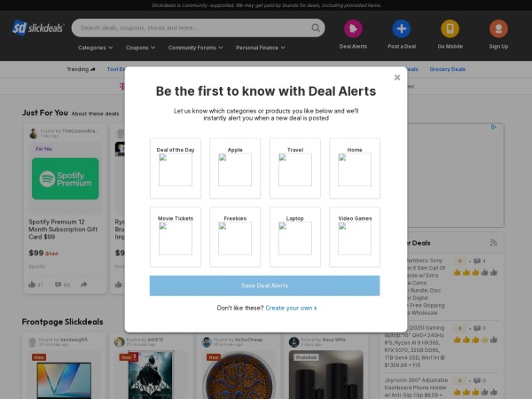Open the Ryzen AI 9 HX365 gaming laptop deal

coord(416,347)
